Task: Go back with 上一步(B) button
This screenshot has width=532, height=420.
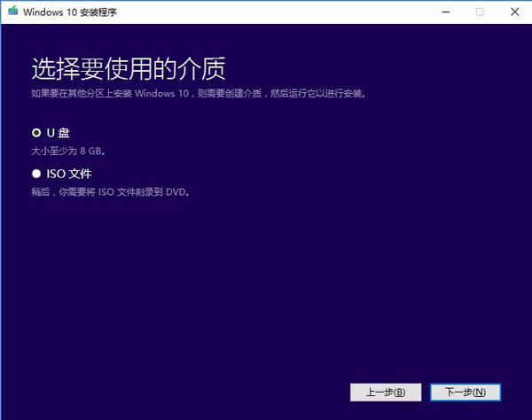Action: point(386,393)
